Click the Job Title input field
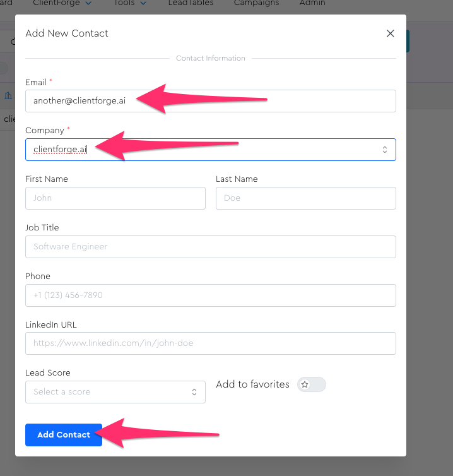This screenshot has height=476, width=453. [x=211, y=247]
